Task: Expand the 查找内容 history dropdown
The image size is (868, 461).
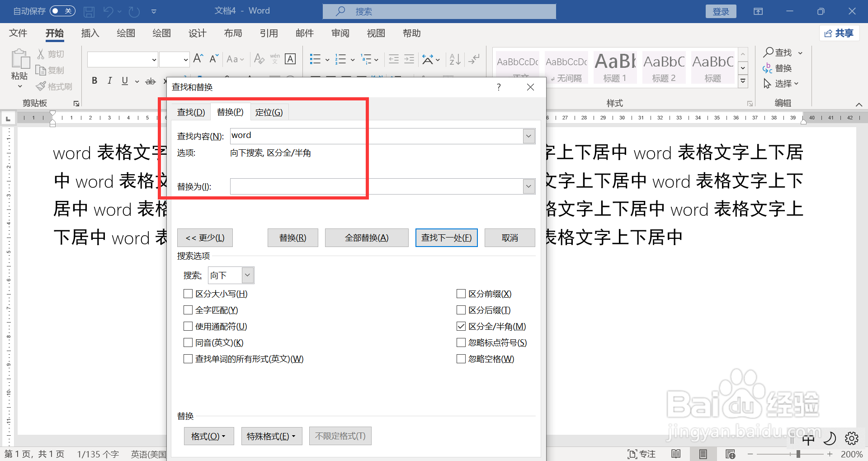Action: pos(528,136)
